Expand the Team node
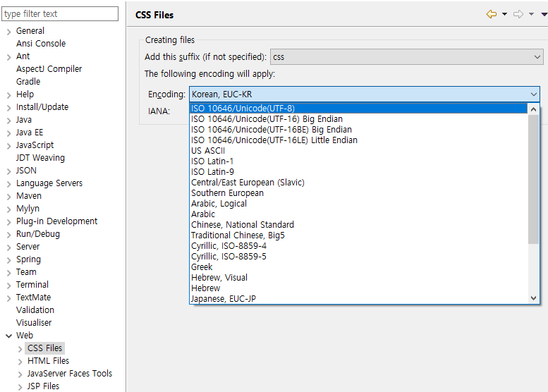 pos(8,274)
